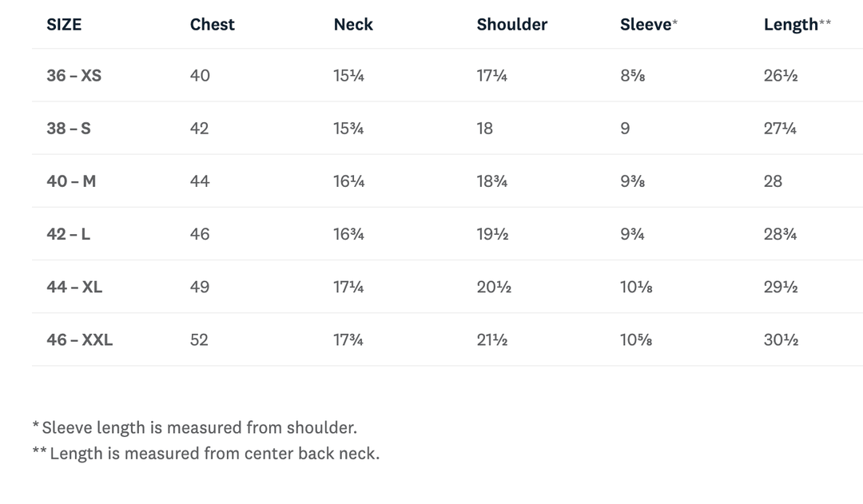Image resolution: width=863 pixels, height=504 pixels.
Task: Click the Shoulder column header
Action: pos(512,24)
